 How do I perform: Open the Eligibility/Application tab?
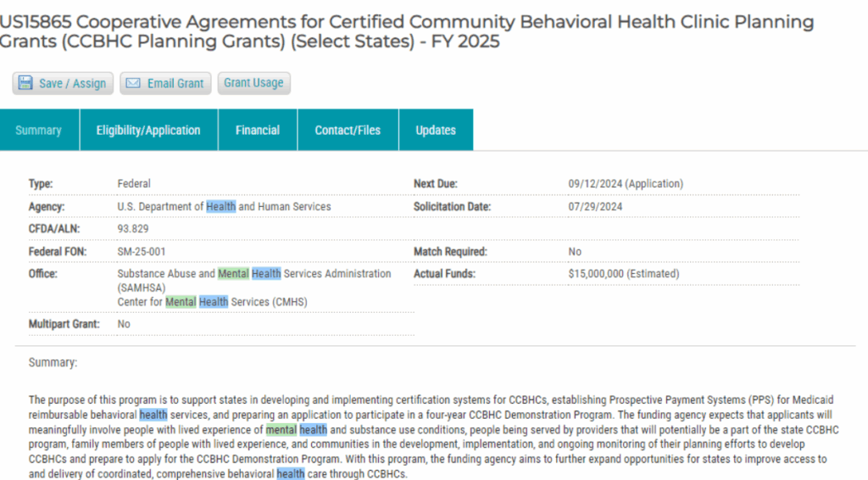148,131
